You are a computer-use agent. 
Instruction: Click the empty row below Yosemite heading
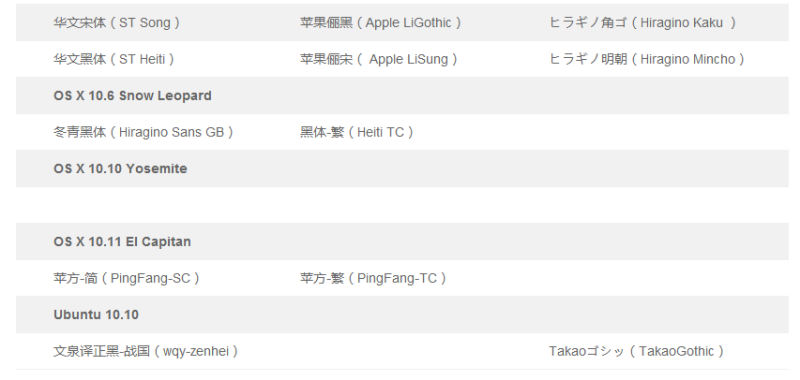coord(402,205)
